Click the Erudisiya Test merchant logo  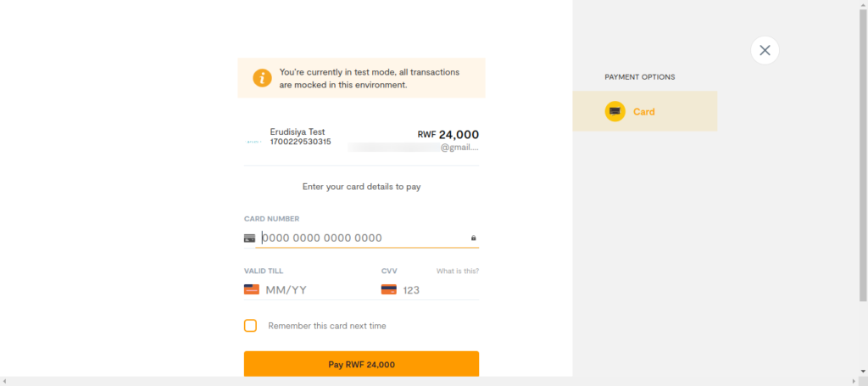tap(253, 140)
